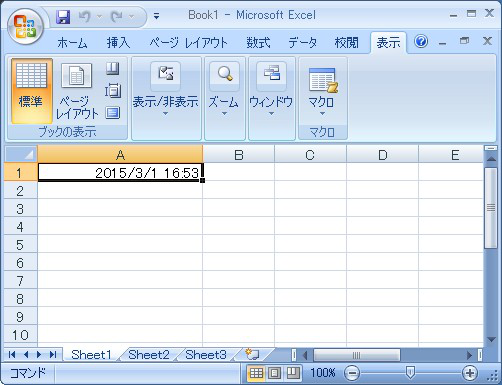Switch to Sheet2 worksheet tab
This screenshot has height=385, width=502.
[149, 355]
